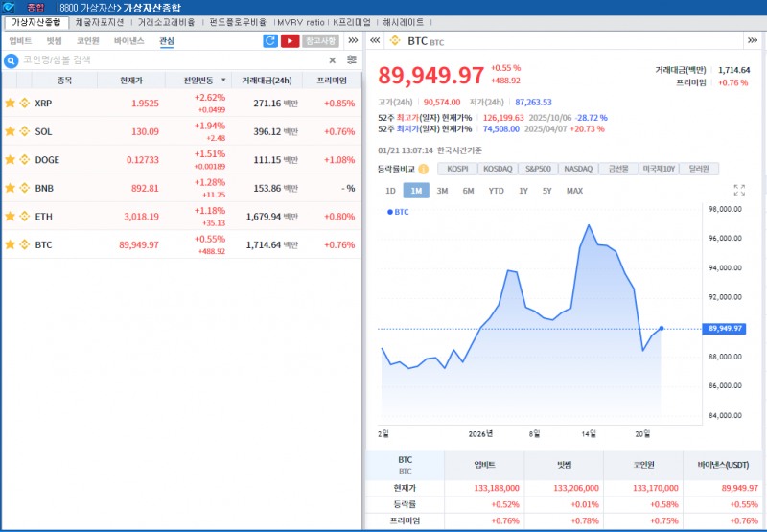
Task: Toggle the favorite star for DOGE
Action: click(x=11, y=159)
